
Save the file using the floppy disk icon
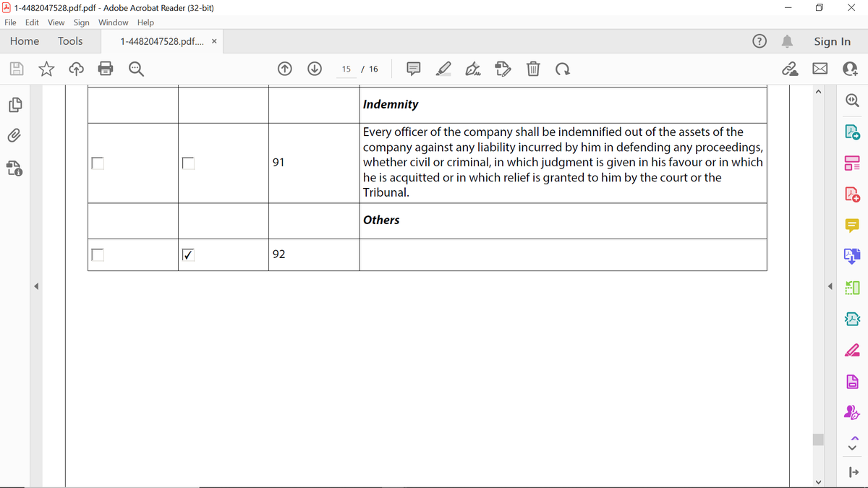point(17,69)
